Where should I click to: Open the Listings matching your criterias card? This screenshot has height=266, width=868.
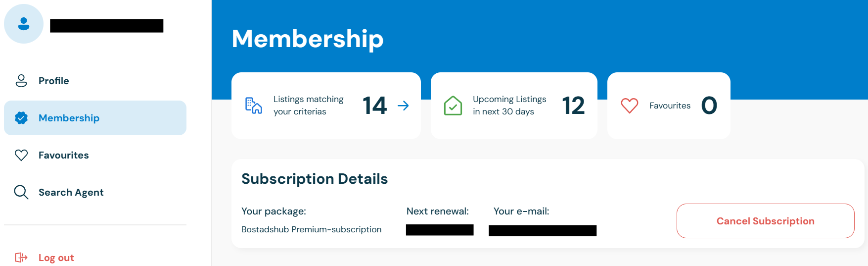tap(326, 106)
